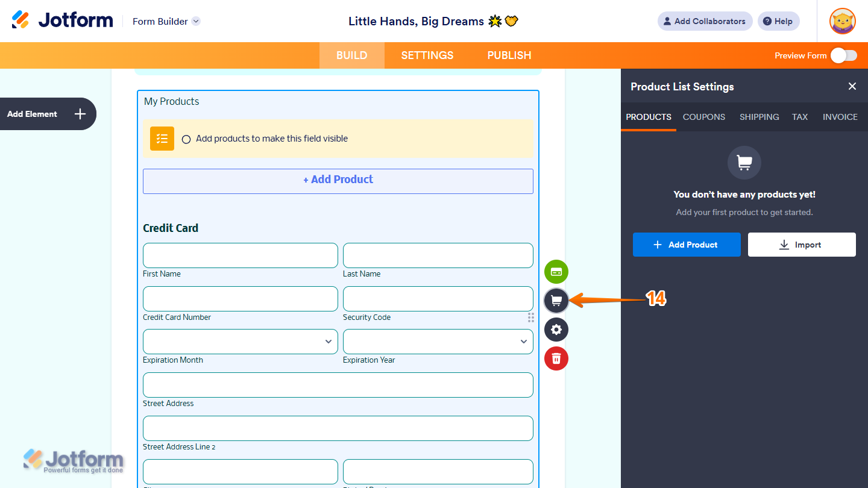Click the Jotform logo
This screenshot has height=488, width=868.
click(x=62, y=20)
